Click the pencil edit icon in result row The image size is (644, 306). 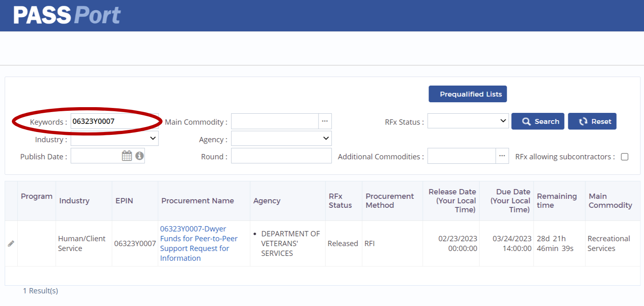[x=11, y=244]
